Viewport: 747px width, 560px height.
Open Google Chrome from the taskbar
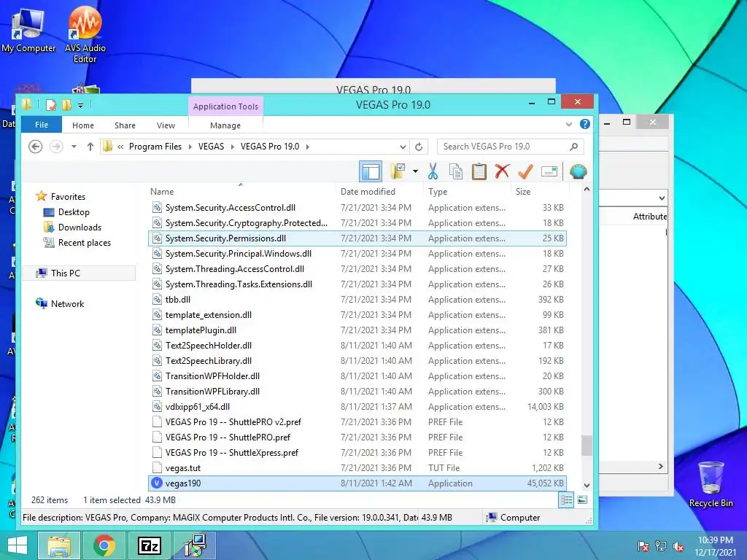(104, 545)
